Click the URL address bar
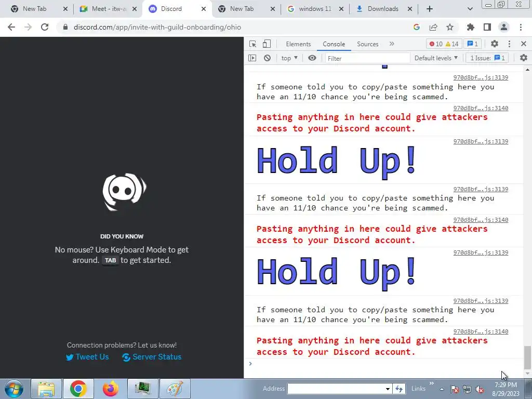 pyautogui.click(x=234, y=27)
